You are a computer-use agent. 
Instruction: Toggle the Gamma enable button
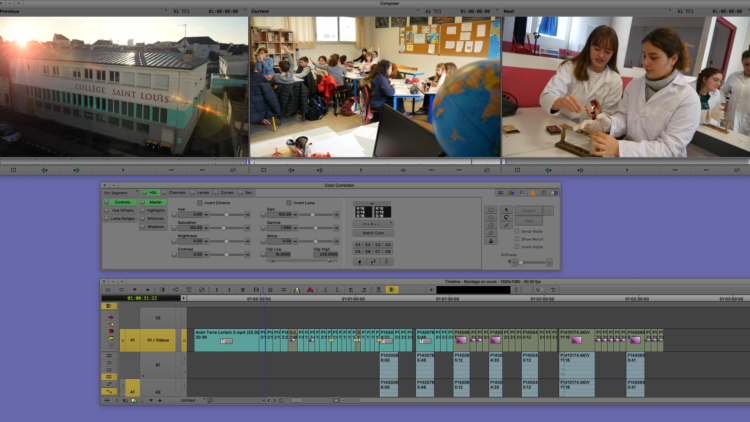[x=263, y=228]
